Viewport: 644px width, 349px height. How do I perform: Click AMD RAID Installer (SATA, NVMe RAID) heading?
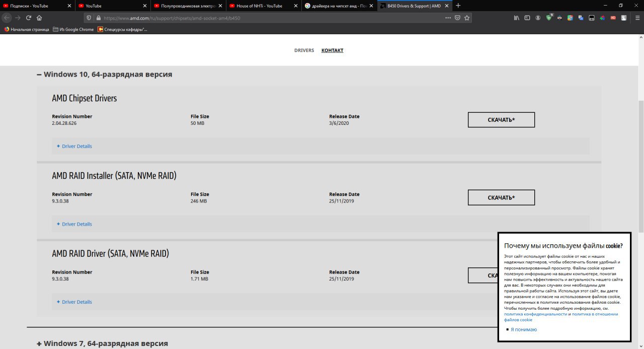[x=114, y=176]
